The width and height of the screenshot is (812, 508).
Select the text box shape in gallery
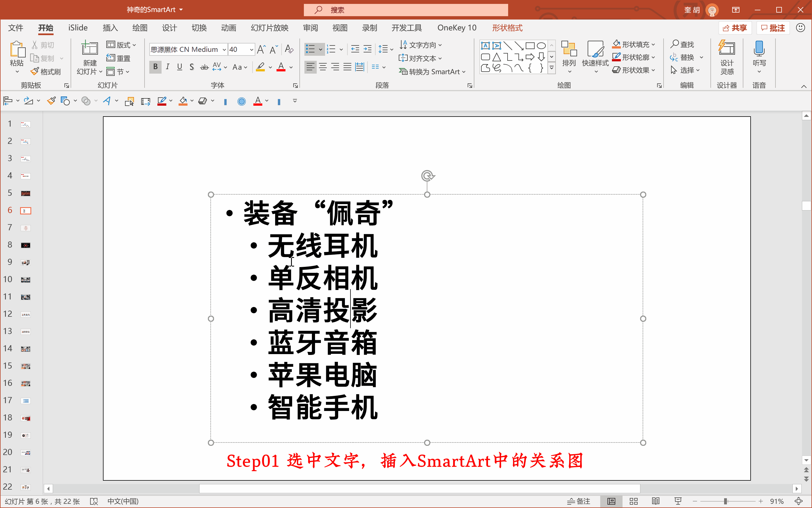point(485,46)
